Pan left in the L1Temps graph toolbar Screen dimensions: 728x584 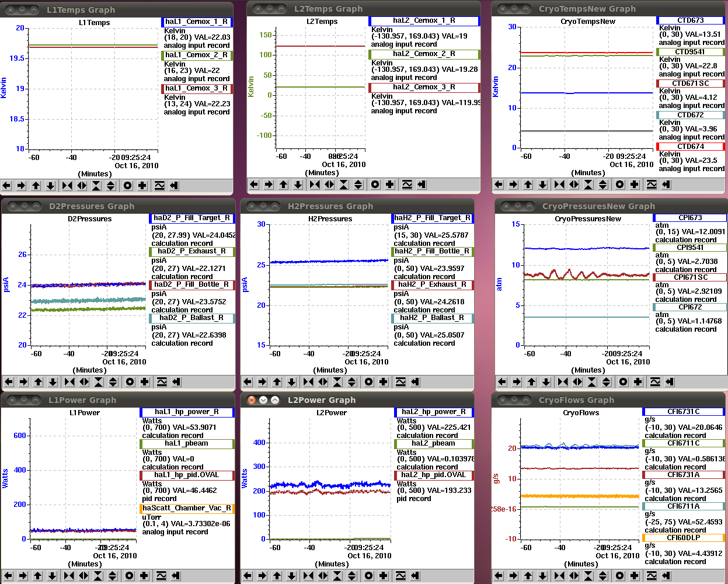7,186
